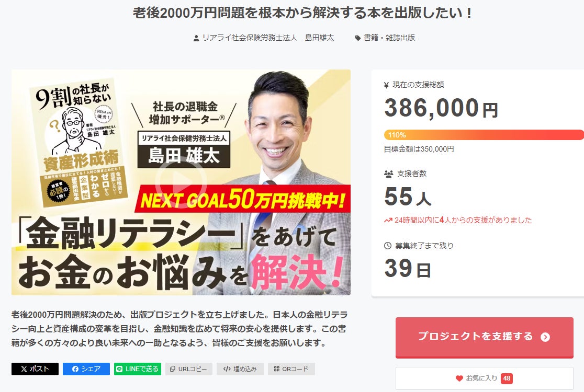Click the 48 favorites count badge
The height and width of the screenshot is (392, 584).
point(507,378)
